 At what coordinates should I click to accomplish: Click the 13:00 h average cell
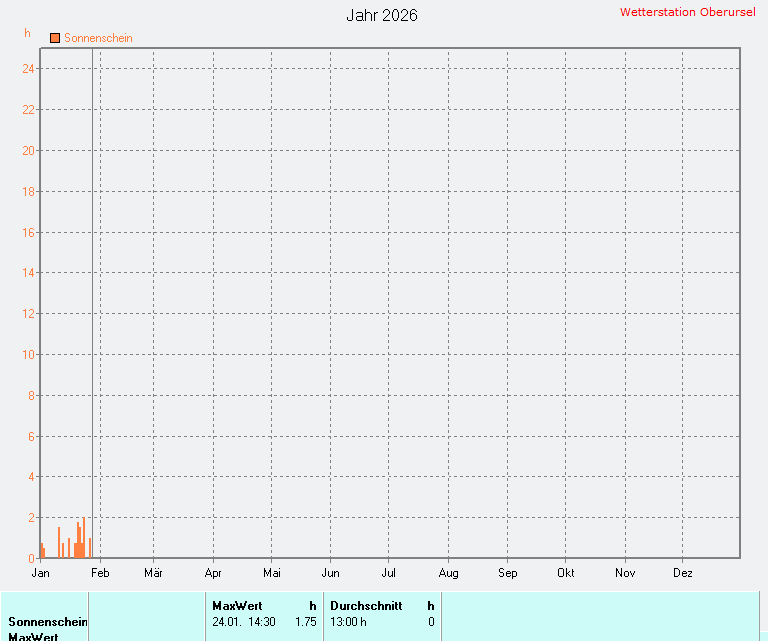tap(348, 621)
